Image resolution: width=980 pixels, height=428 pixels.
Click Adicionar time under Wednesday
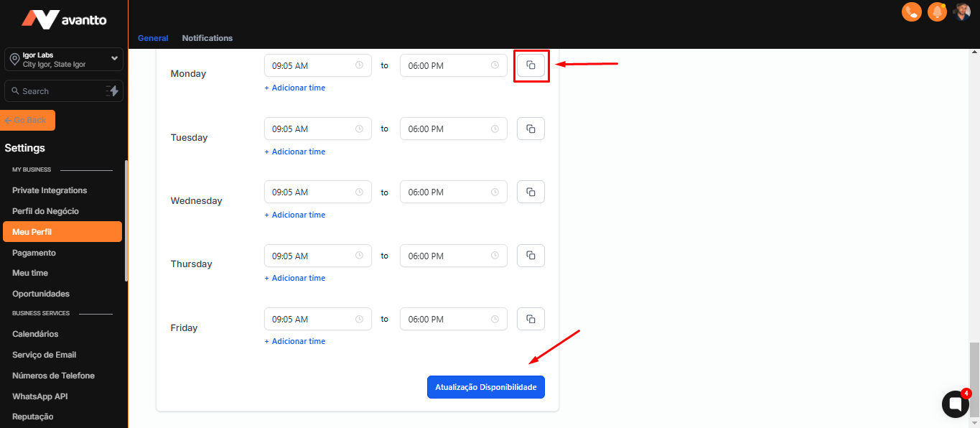point(295,215)
